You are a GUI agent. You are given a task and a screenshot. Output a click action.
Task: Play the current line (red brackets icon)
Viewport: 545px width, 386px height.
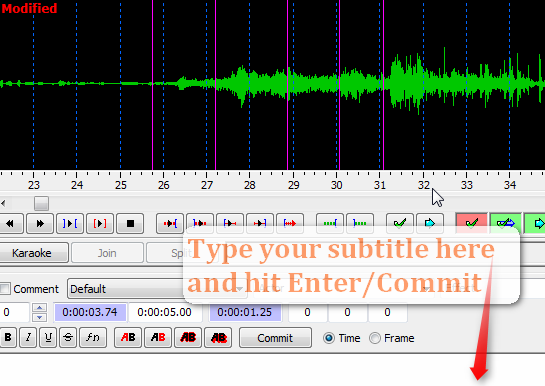tap(100, 223)
